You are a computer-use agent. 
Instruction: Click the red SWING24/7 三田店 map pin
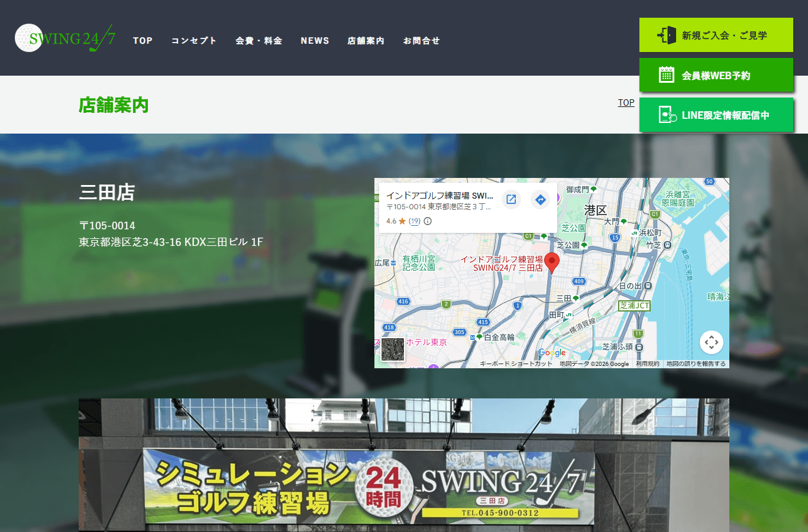click(x=552, y=262)
